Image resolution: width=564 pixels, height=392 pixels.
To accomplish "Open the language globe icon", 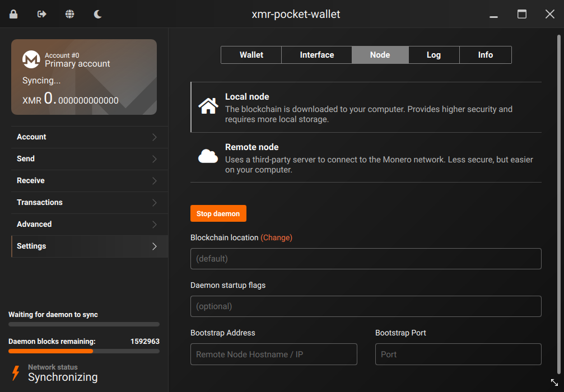I will click(x=69, y=13).
